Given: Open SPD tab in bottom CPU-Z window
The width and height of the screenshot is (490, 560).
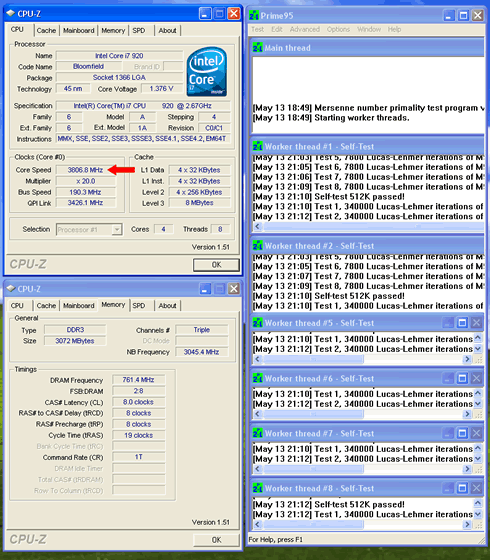Looking at the screenshot, I should tap(139, 306).
